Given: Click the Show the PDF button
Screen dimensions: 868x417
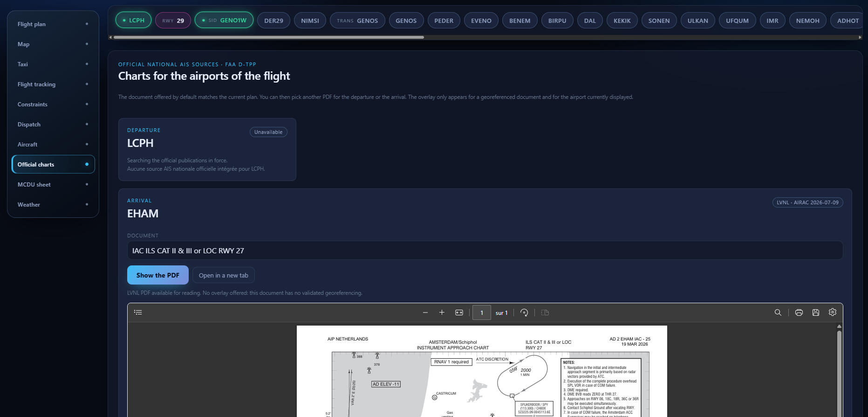Looking at the screenshot, I should click(158, 275).
